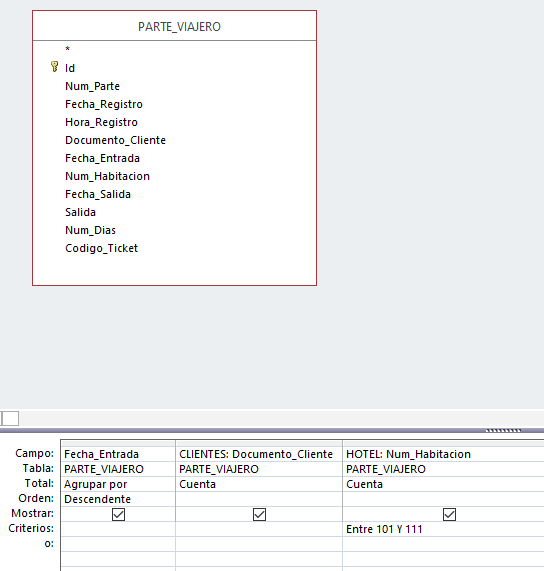The width and height of the screenshot is (544, 571).
Task: Select Documento_Cliente in the table field list
Action: pos(115,140)
